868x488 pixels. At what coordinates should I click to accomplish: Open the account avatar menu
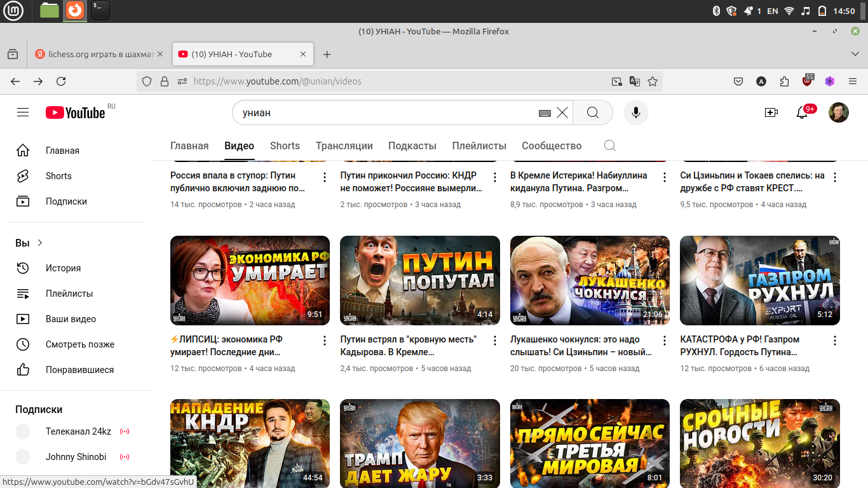click(x=839, y=112)
